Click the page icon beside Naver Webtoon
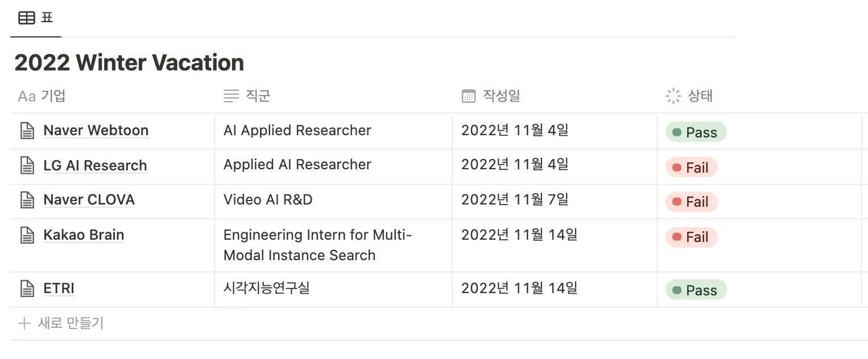This screenshot has height=359, width=868. [x=27, y=131]
